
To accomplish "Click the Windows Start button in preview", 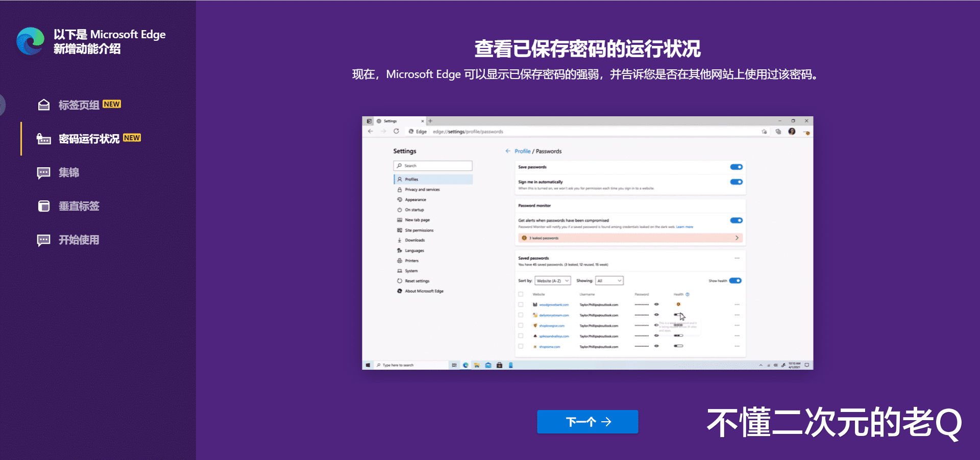I will coord(367,365).
